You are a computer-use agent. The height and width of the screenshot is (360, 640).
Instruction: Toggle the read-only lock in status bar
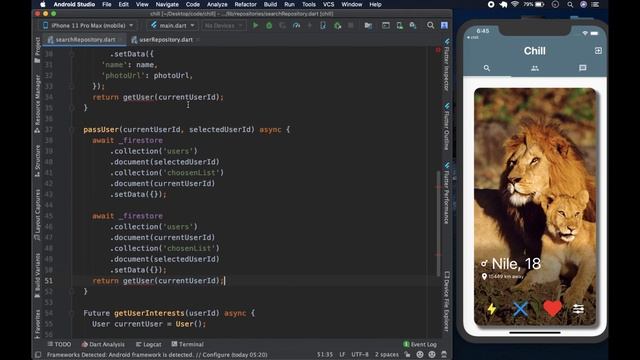tap(407, 355)
